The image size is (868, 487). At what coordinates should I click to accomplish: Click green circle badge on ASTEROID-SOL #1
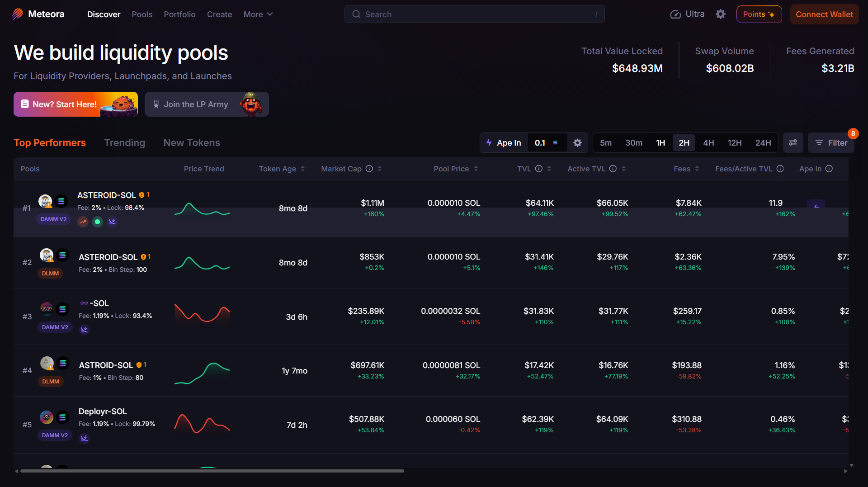(97, 222)
